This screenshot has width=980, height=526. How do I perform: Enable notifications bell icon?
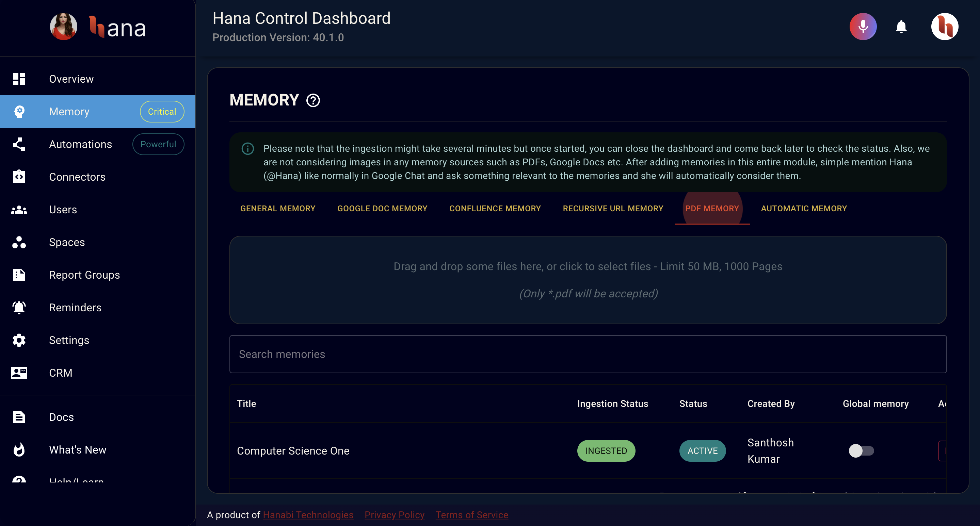[902, 27]
